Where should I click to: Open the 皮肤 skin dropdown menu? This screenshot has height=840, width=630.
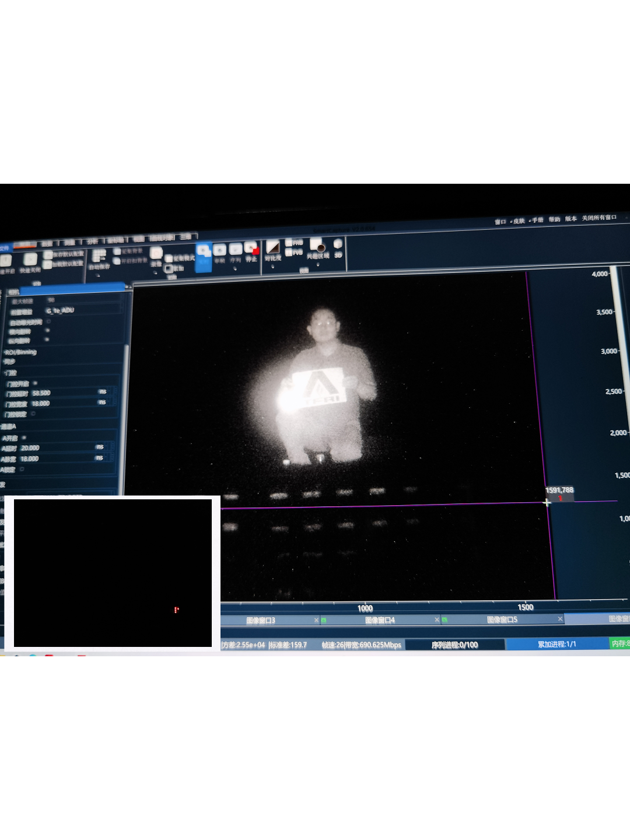coord(517,221)
